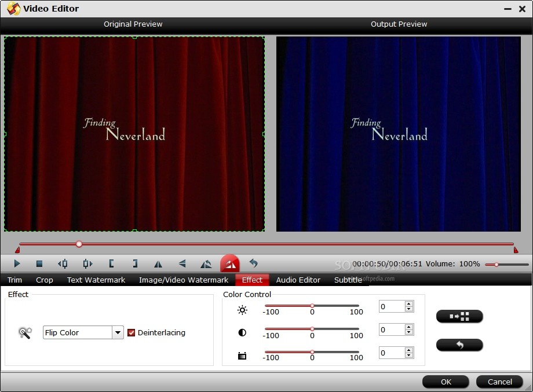Click the playback position knob on timeline
This screenshot has width=533, height=392.
pos(79,244)
